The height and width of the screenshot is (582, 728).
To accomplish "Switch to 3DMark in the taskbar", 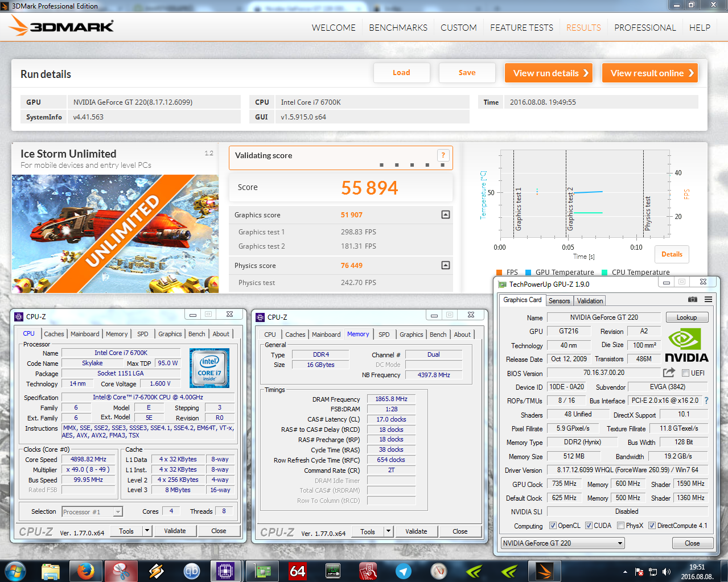I will coord(545,571).
